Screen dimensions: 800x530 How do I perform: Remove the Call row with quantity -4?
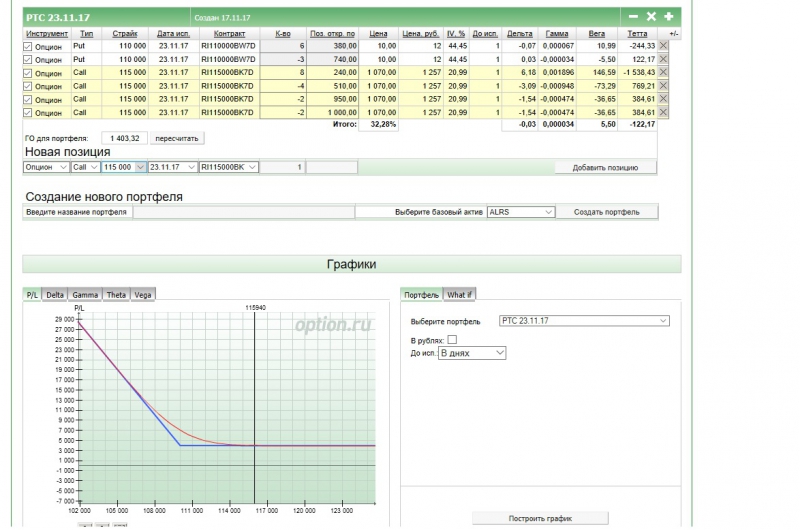[663, 86]
